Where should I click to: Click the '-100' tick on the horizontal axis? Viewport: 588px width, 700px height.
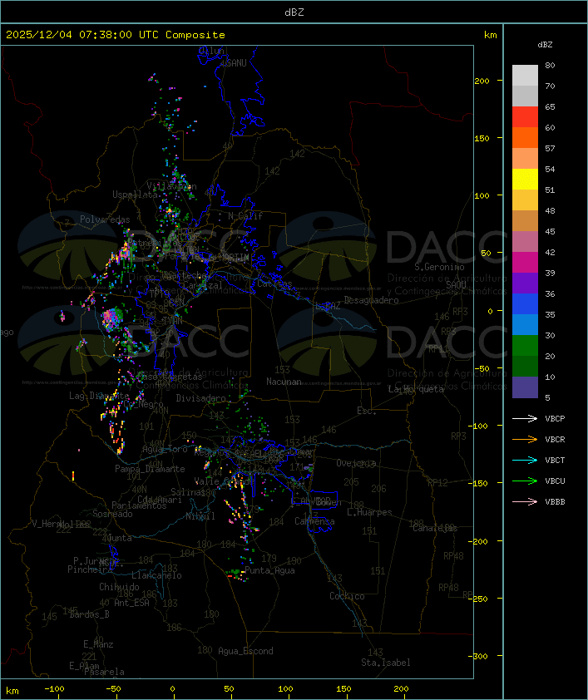pos(54,689)
